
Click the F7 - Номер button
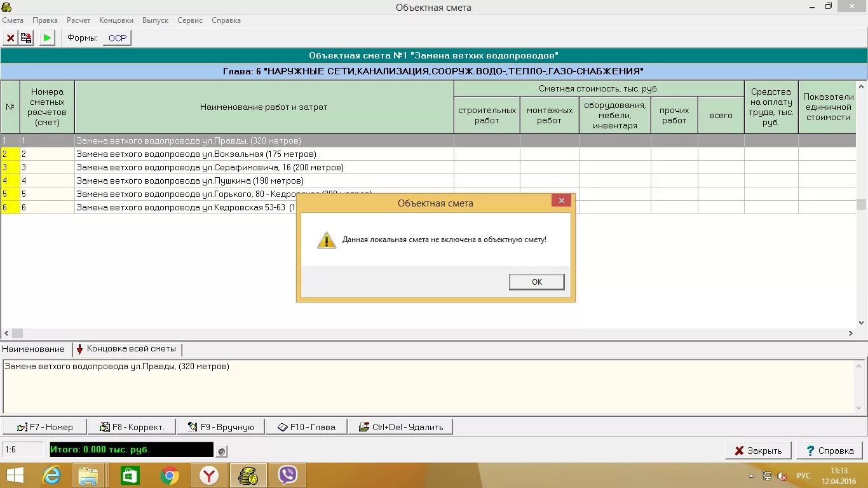(x=44, y=427)
